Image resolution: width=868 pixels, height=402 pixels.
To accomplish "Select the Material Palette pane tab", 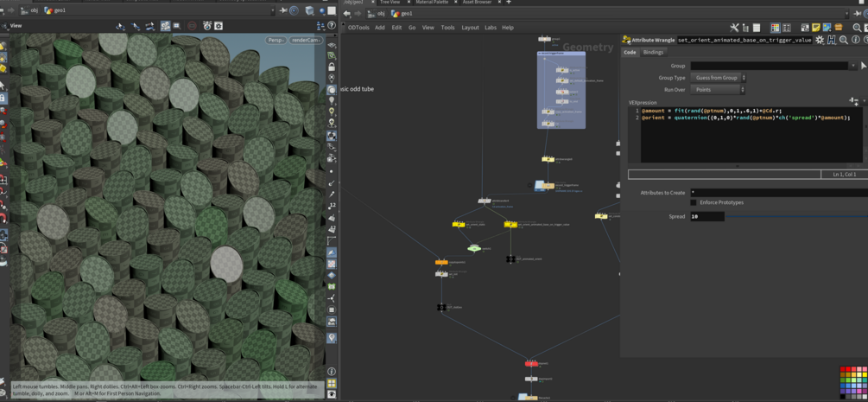I will pyautogui.click(x=432, y=3).
